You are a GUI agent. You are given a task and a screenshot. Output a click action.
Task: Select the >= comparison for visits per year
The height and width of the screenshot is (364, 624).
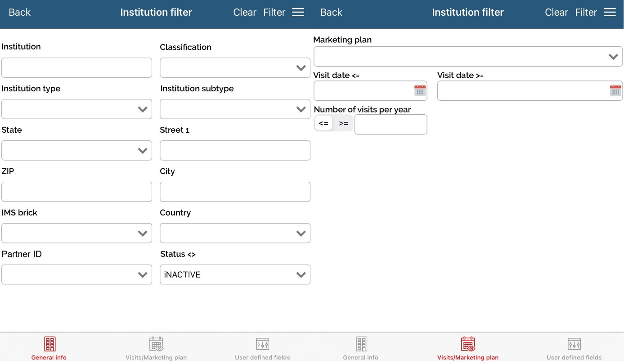point(344,123)
